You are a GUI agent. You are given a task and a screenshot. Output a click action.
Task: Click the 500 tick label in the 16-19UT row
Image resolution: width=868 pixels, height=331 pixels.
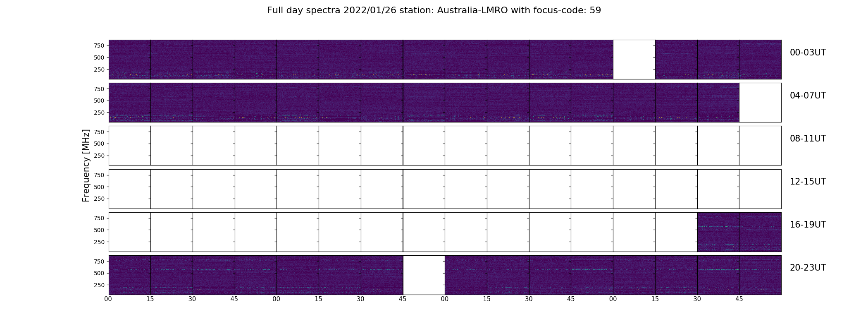pyautogui.click(x=99, y=230)
